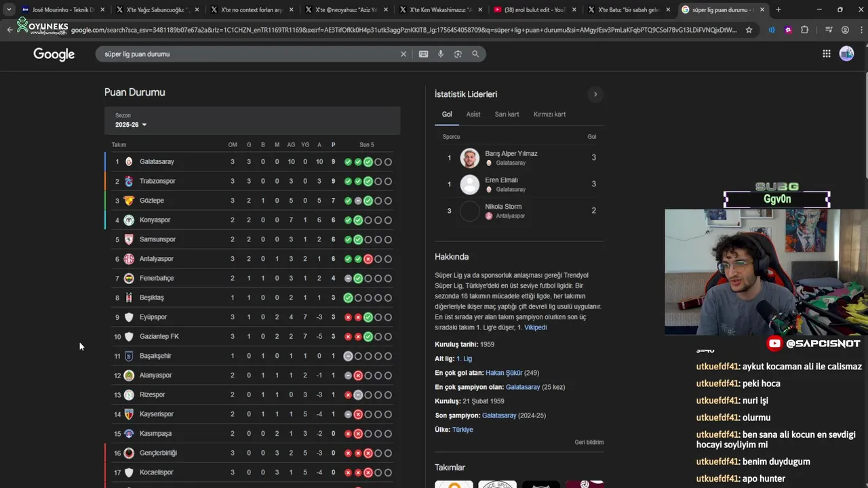Click Barış Alper Yılmaz player photo
The height and width of the screenshot is (488, 868).
coord(470,158)
